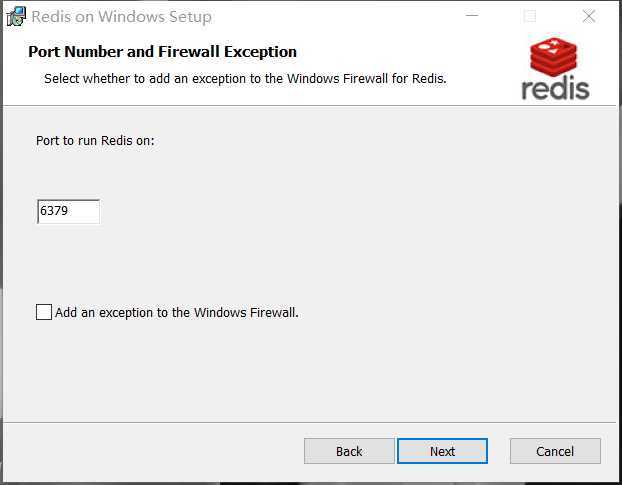Click the 'Port Number and Firewall Exception' heading
This screenshot has width=622, height=485.
click(162, 52)
